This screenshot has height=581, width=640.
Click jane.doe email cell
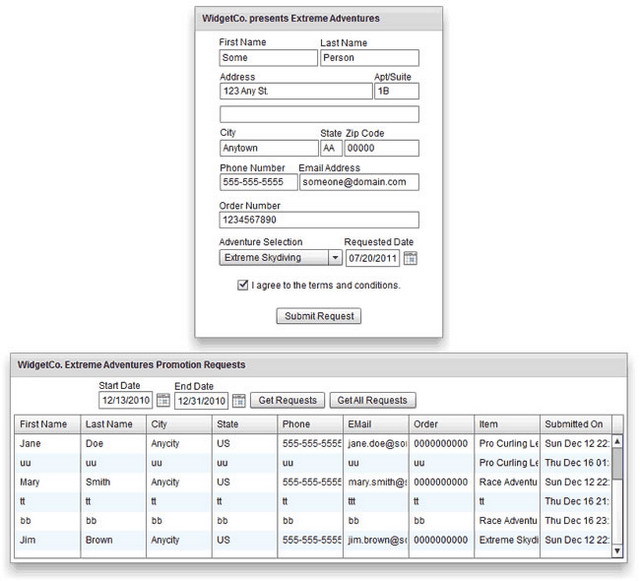pyautogui.click(x=376, y=443)
